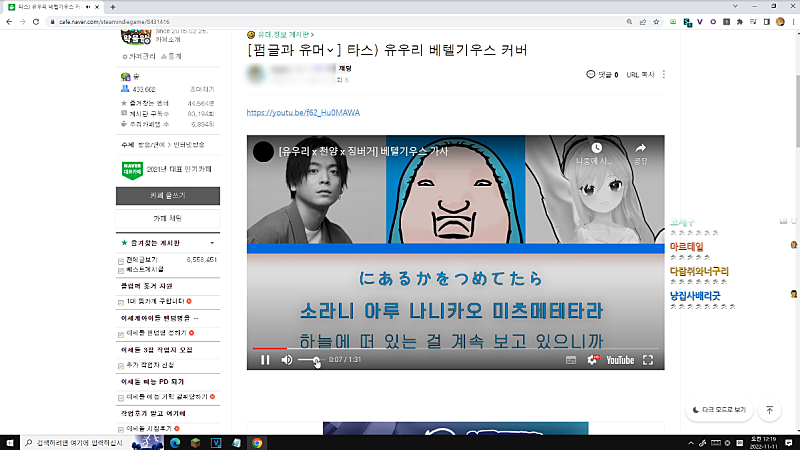The width and height of the screenshot is (800, 450).
Task: Toggle subtitles on the YouTube player
Action: click(x=571, y=360)
